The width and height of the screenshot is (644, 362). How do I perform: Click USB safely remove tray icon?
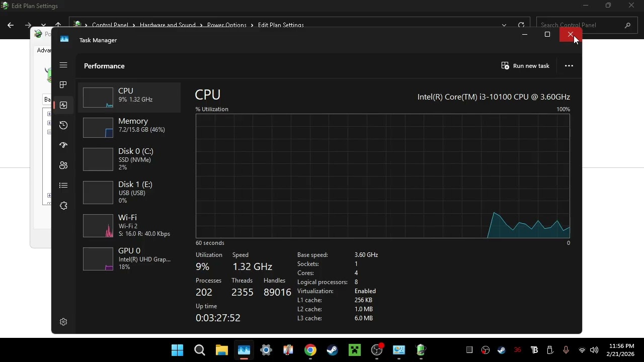550,350
